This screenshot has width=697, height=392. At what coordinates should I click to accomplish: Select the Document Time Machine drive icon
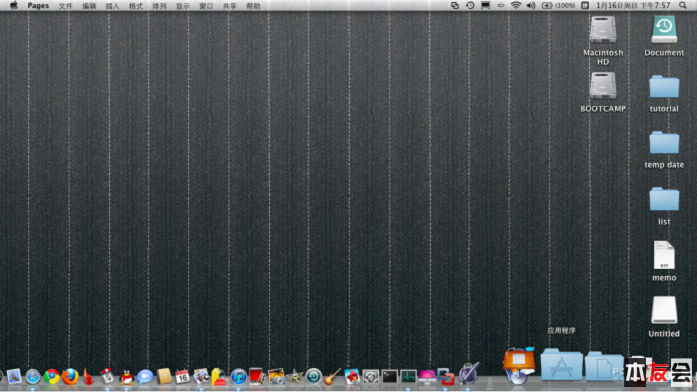click(664, 29)
